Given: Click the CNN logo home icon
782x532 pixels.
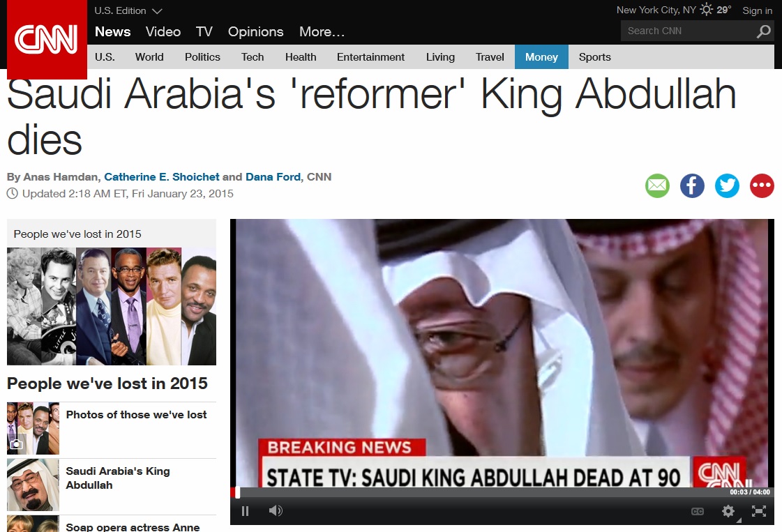Looking at the screenshot, I should [x=46, y=39].
